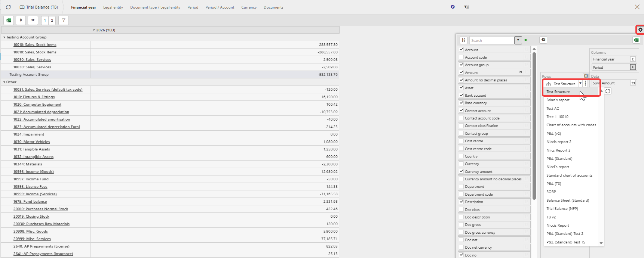Open the Currency tab
644x258 pixels.
249,7
